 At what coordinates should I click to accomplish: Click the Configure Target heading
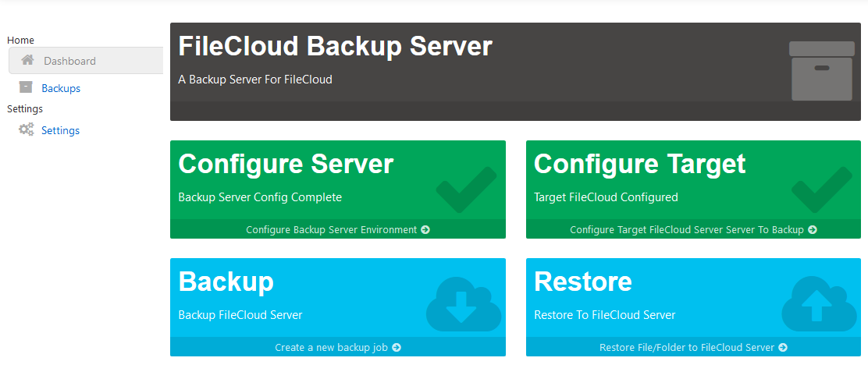639,164
